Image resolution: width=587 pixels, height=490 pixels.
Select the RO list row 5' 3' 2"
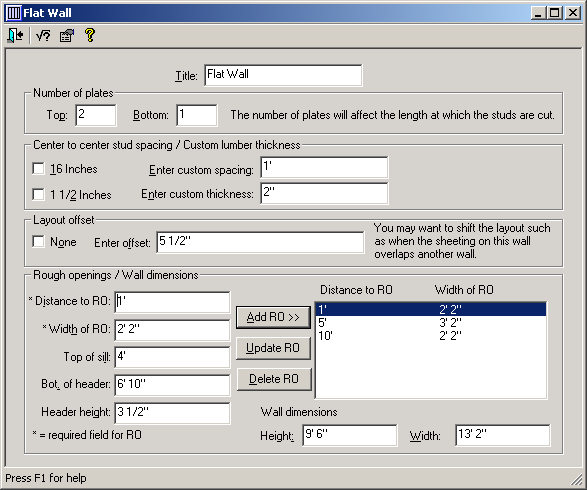[431, 322]
